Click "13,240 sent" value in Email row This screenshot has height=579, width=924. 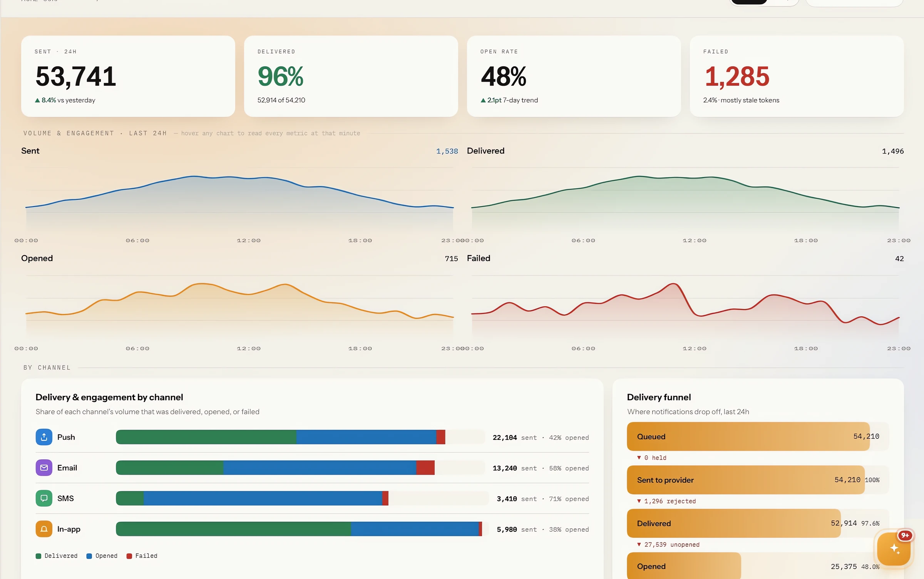(515, 468)
